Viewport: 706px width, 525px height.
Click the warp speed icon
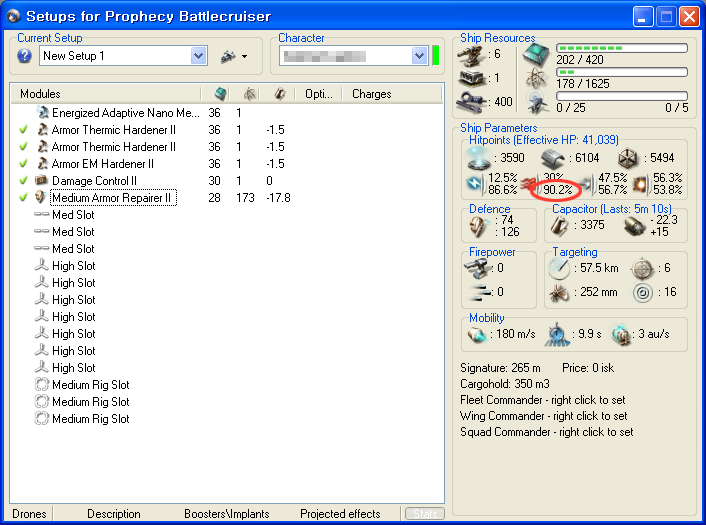[621, 335]
